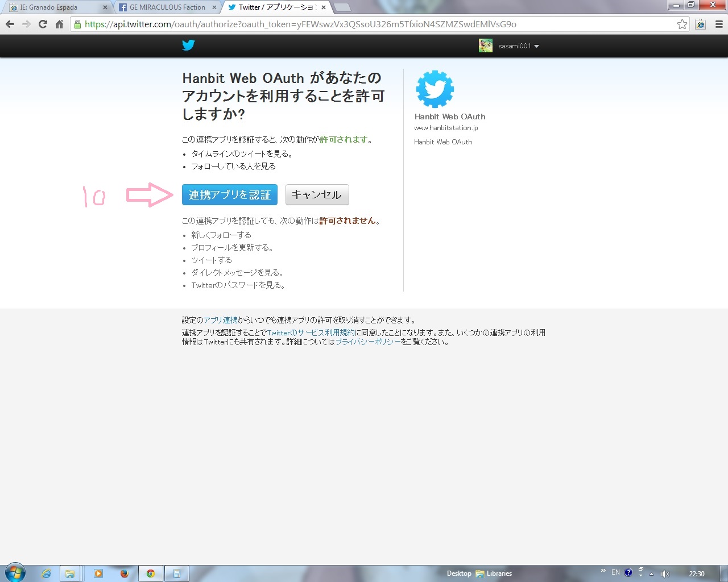Click the Twitter bird logo in header
728x582 pixels.
188,45
